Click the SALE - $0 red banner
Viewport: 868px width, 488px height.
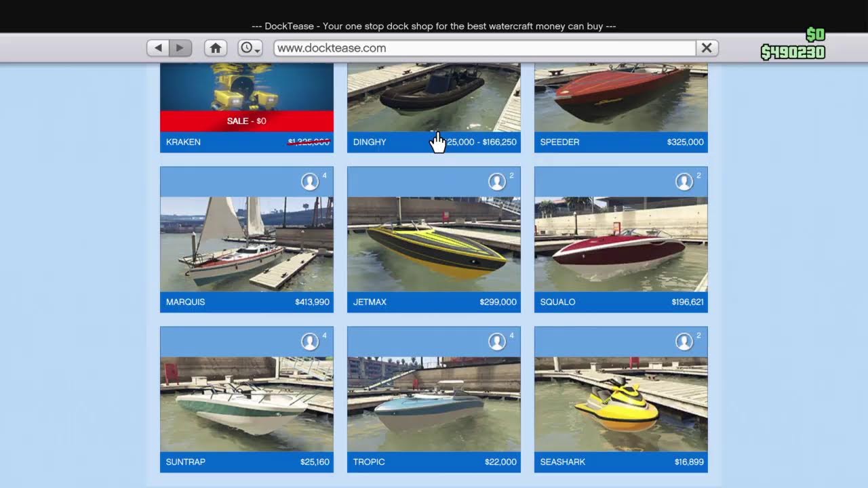247,121
